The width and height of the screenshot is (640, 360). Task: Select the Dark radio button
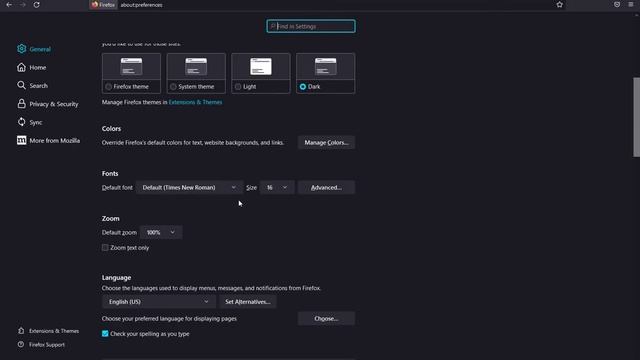click(x=303, y=87)
